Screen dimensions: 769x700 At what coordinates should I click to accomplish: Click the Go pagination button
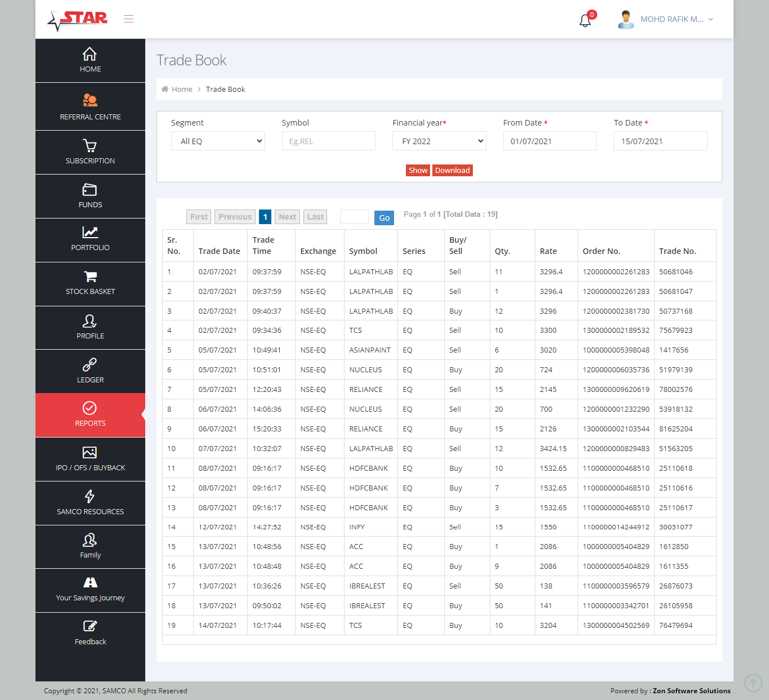384,217
